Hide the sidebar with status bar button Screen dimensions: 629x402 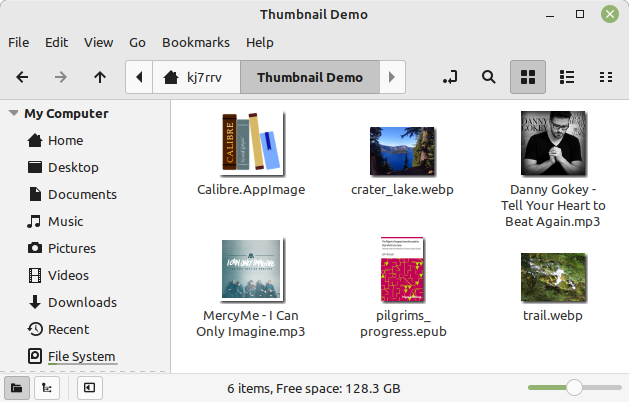[x=89, y=388]
